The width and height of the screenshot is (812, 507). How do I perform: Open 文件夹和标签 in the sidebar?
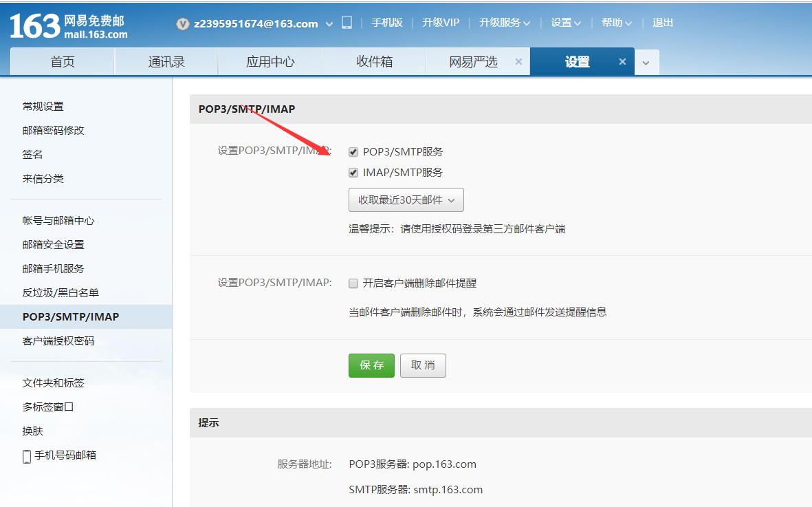(54, 383)
